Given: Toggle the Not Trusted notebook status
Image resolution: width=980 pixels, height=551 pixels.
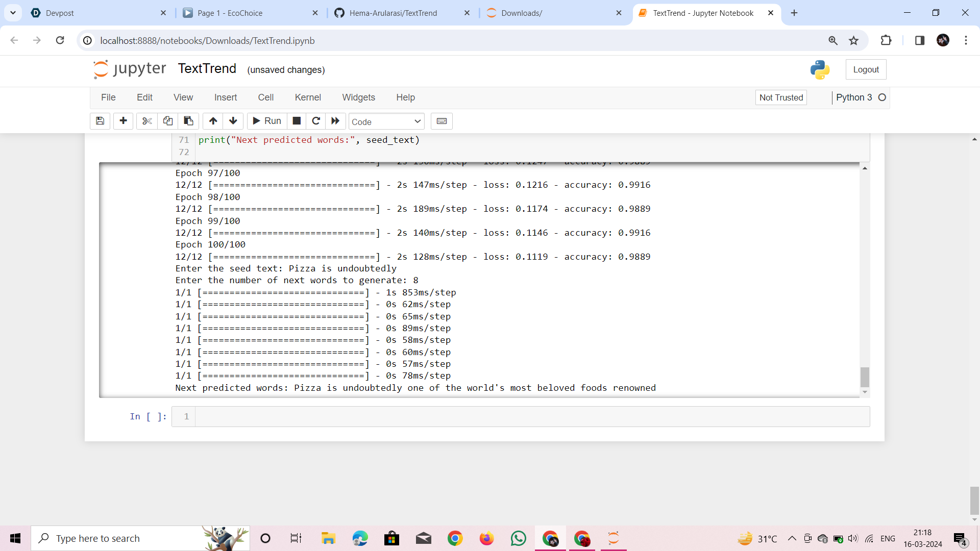Looking at the screenshot, I should tap(780, 97).
